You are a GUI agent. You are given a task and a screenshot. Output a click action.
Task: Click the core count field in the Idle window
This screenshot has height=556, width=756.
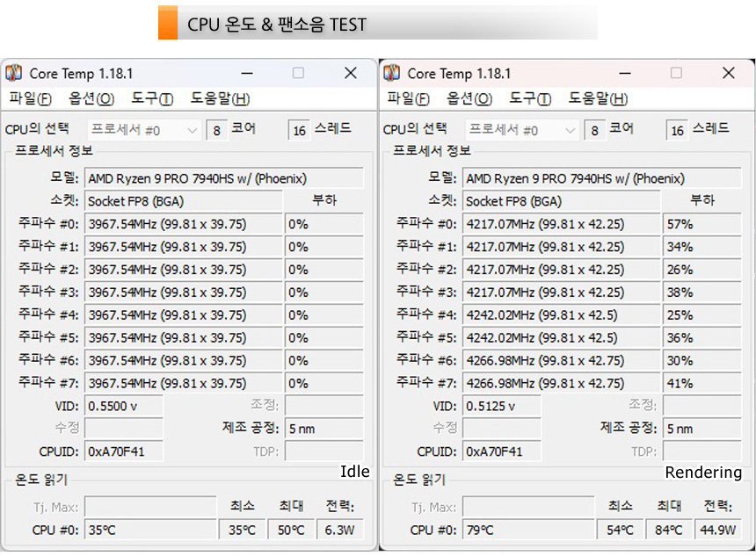[216, 130]
